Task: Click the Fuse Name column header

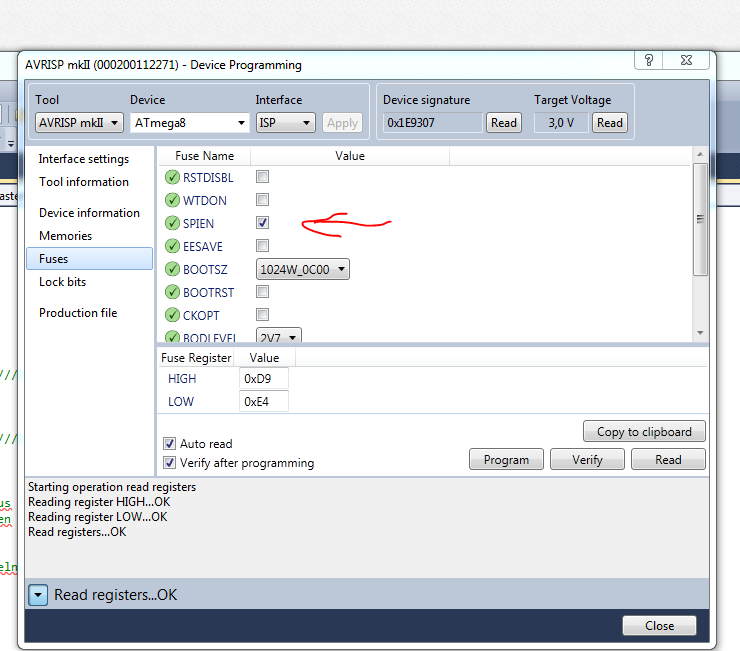Action: click(204, 156)
